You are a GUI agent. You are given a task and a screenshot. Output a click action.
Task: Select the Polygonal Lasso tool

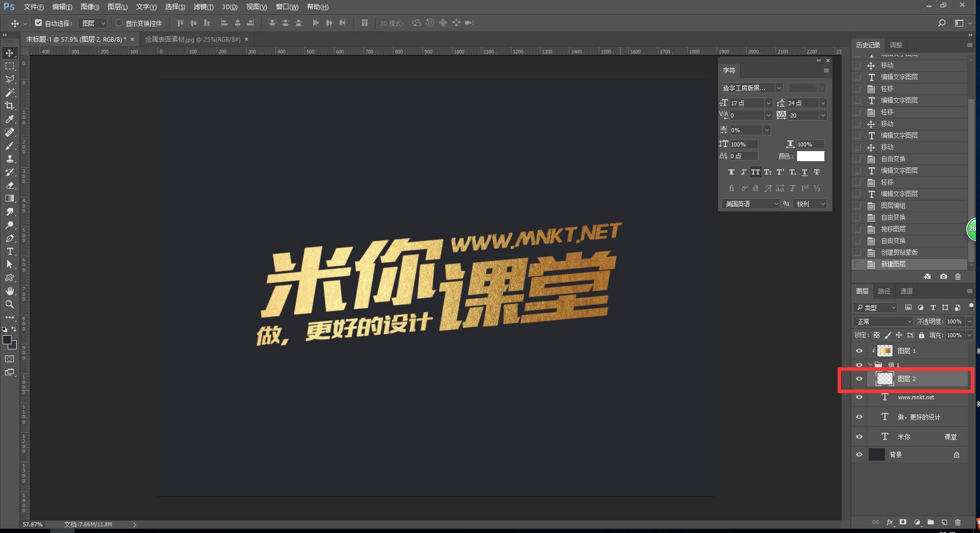10,79
